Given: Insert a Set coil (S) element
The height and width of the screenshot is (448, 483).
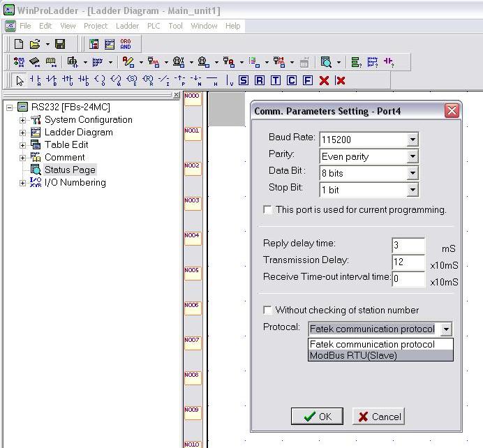Looking at the screenshot, I should point(132,80).
